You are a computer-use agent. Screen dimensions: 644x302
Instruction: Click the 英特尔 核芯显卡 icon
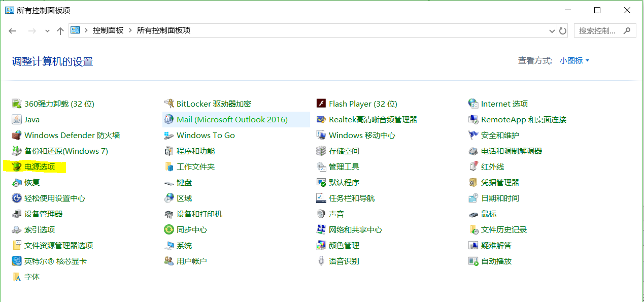coord(17,261)
